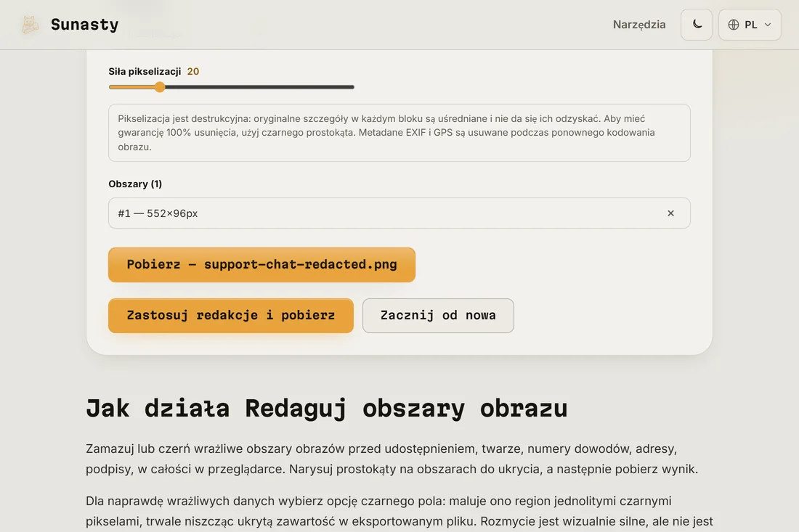Toggle dark mode with moon icon
Screen dimensions: 799x532
(x=697, y=25)
